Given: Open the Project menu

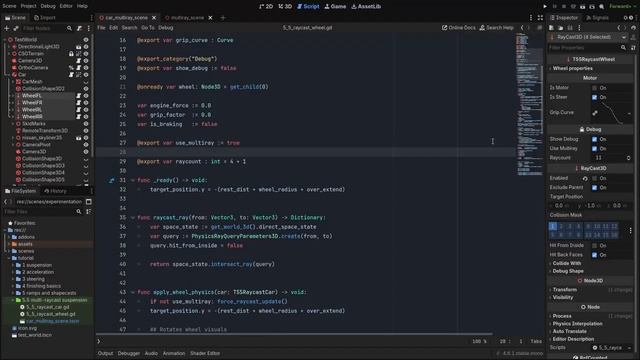Looking at the screenshot, I should click(x=28, y=6).
